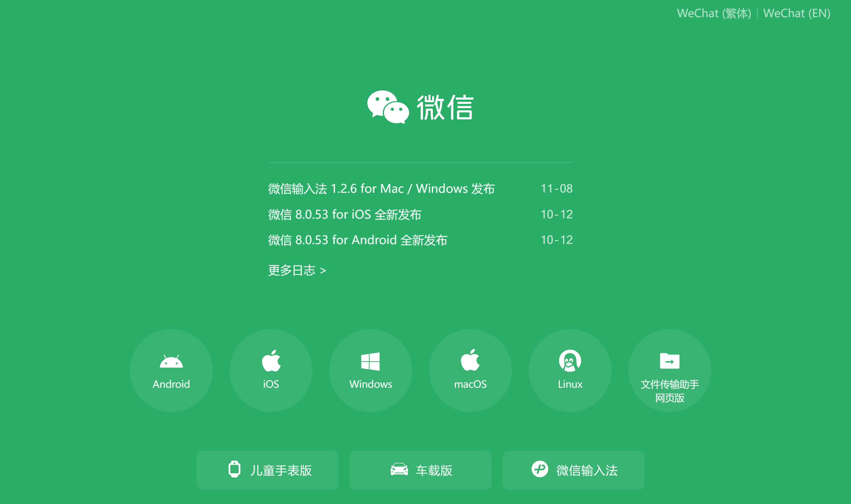Screen dimensions: 851x504
Task: Open the 车载版 button label
Action: [434, 470]
